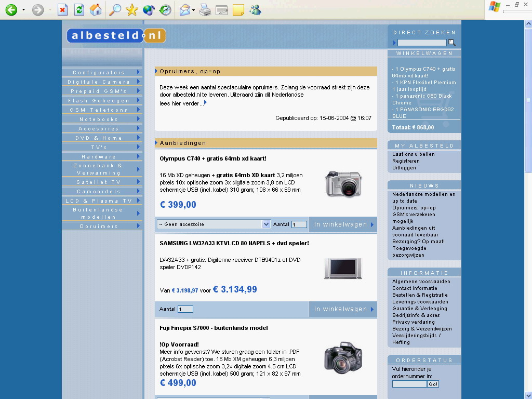Screen dimensions: 532x399
Task: Click the order number input field
Action: (409, 384)
